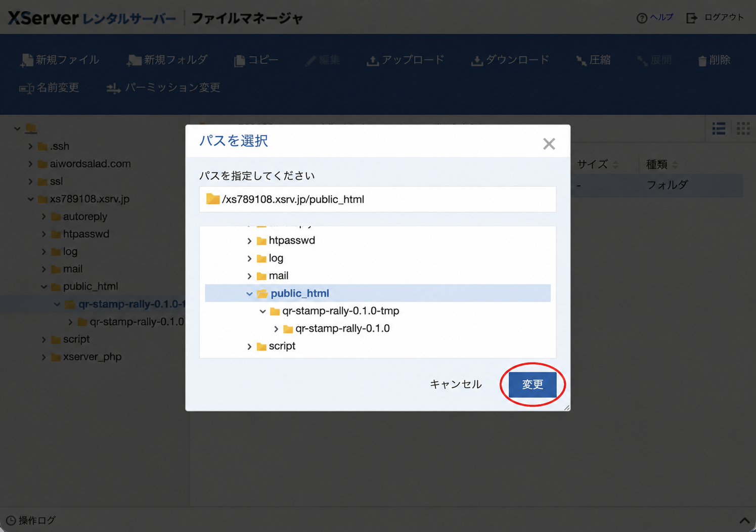Sort by the 種類 column header
756x532 pixels.
pos(662,164)
